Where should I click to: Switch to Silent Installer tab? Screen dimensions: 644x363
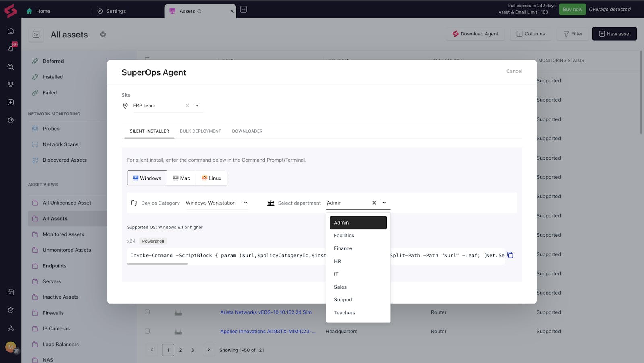(x=149, y=131)
